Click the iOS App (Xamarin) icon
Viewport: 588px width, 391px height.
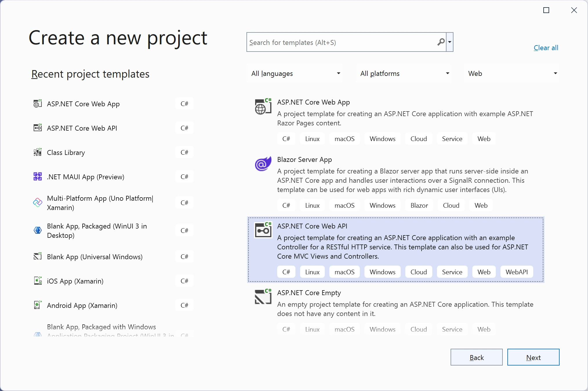click(x=38, y=281)
